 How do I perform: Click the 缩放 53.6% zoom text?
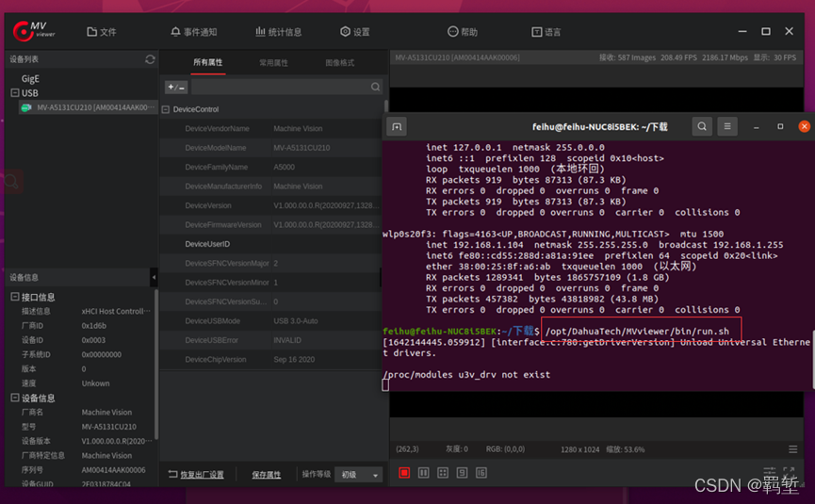click(626, 449)
